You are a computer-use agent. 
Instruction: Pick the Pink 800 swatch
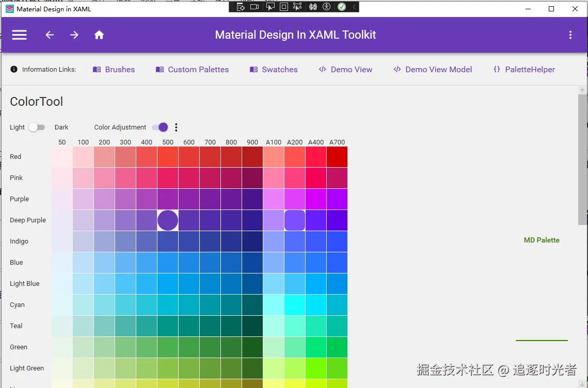(x=231, y=178)
